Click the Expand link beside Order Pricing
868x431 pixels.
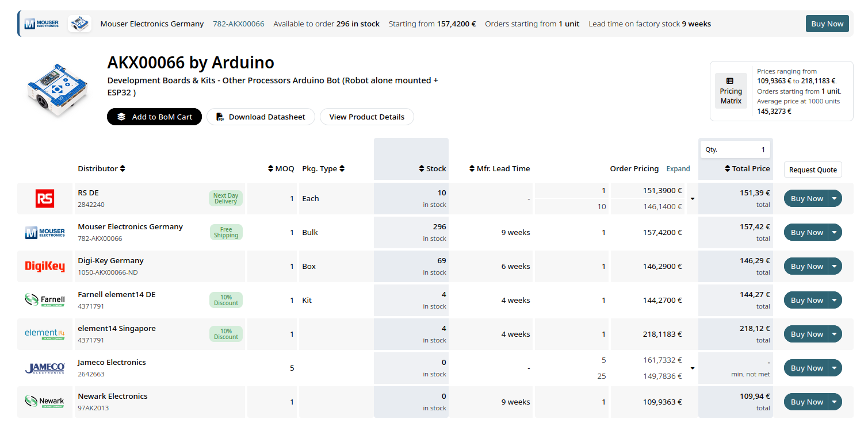click(678, 169)
